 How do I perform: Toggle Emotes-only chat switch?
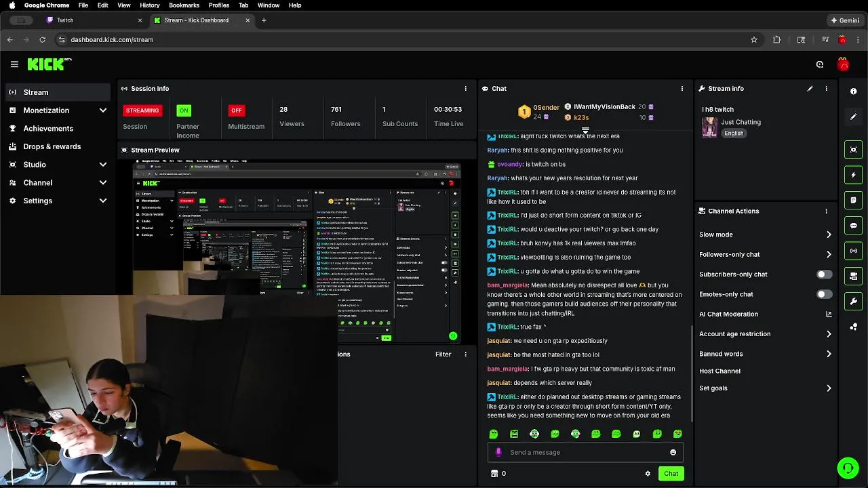tap(824, 294)
